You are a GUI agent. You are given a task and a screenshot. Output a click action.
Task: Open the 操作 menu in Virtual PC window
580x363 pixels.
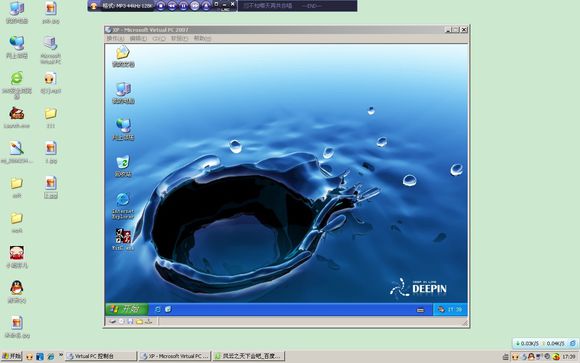point(115,38)
